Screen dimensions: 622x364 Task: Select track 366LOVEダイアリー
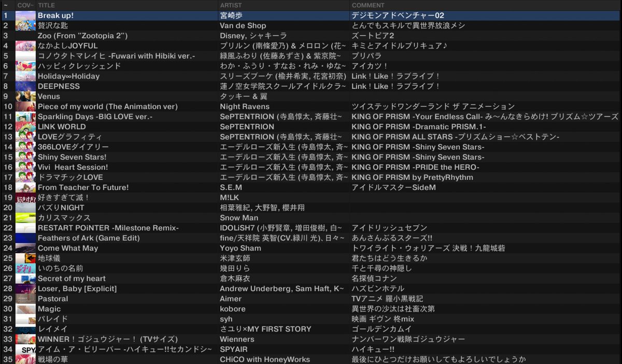[73, 147]
